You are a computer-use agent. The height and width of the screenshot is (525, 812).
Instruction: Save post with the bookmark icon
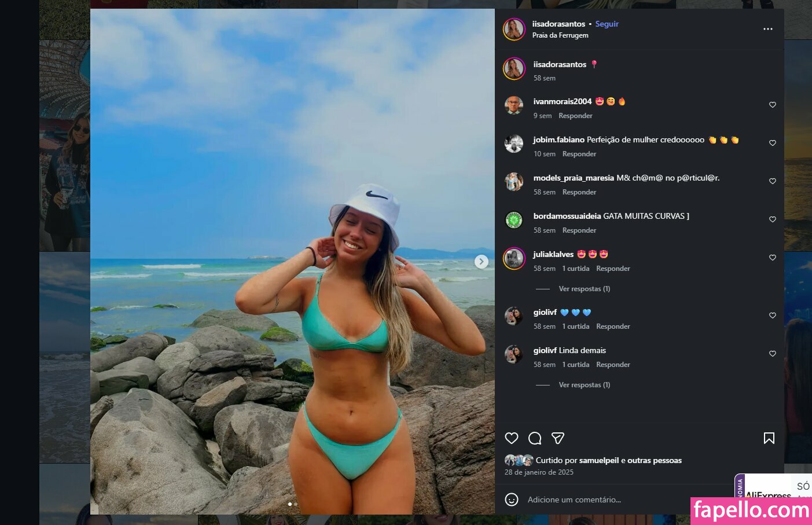[769, 438]
